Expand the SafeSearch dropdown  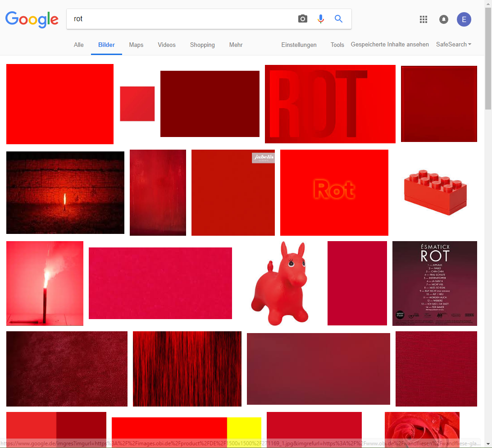point(454,44)
